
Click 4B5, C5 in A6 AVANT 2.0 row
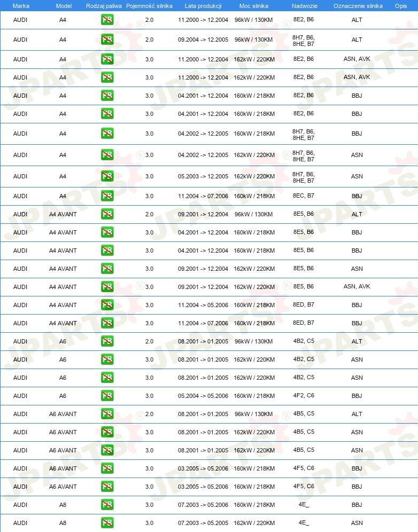(304, 413)
